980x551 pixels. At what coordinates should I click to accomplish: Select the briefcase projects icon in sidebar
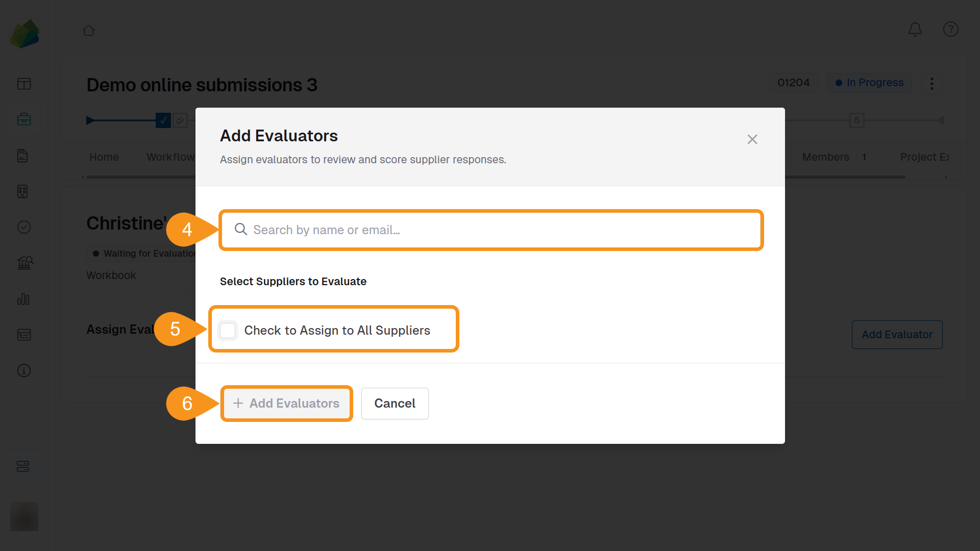[x=24, y=119]
